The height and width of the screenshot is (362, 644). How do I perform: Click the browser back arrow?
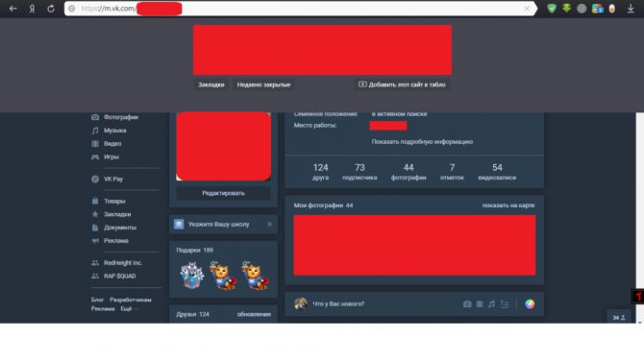[13, 9]
